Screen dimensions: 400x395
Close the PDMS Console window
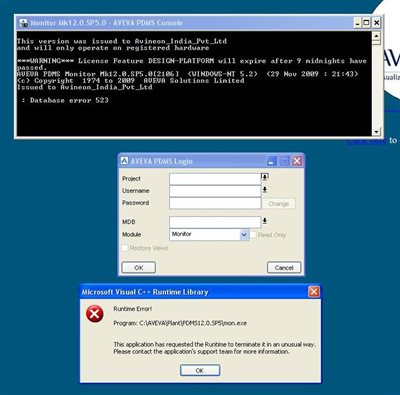point(376,23)
